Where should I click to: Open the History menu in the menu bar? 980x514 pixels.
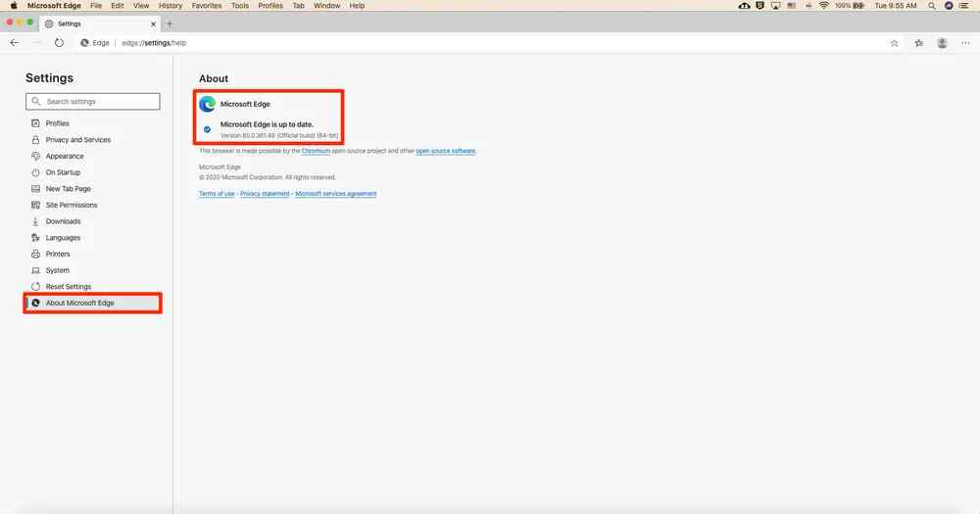pyautogui.click(x=171, y=6)
